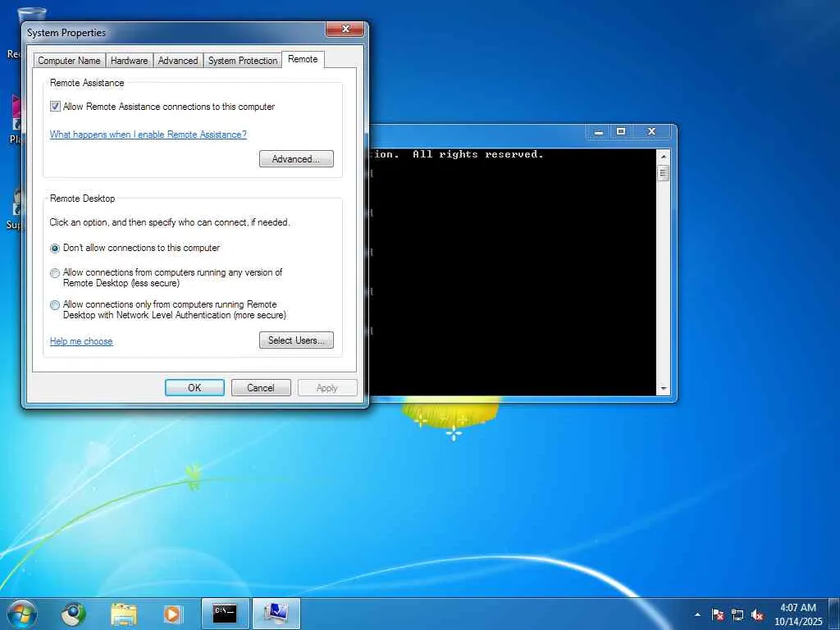This screenshot has width=840, height=630.
Task: Switch to Command Prompt taskbar button
Action: pos(225,614)
